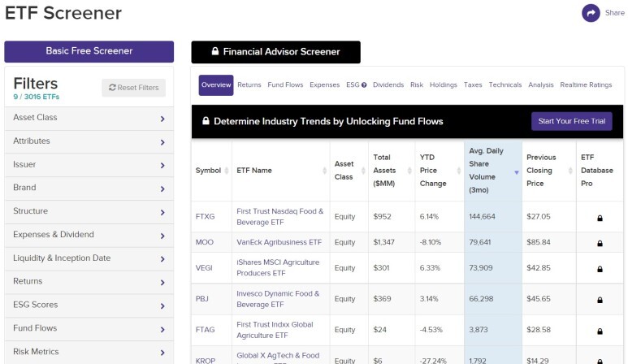Expand the Expenses & Dividend filter
Viewport: 628px width, 364px height.
[89, 236]
